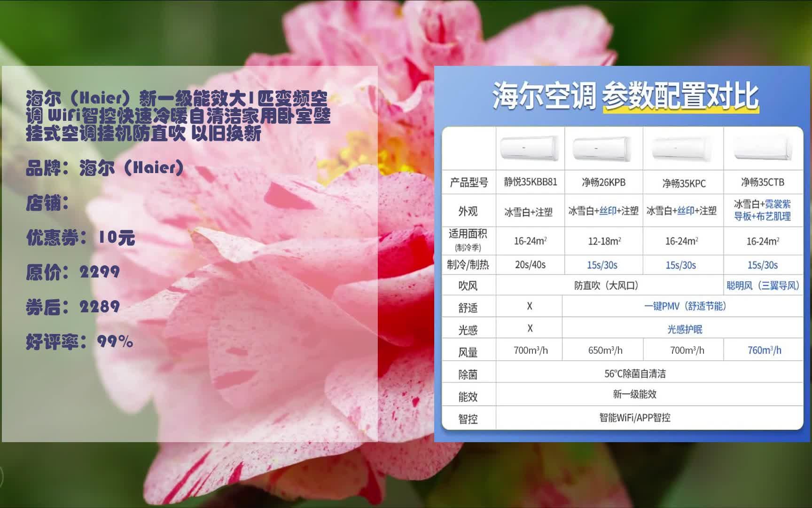Select the 好评率：99% line
Screen dimensions: 812x508
coord(80,342)
